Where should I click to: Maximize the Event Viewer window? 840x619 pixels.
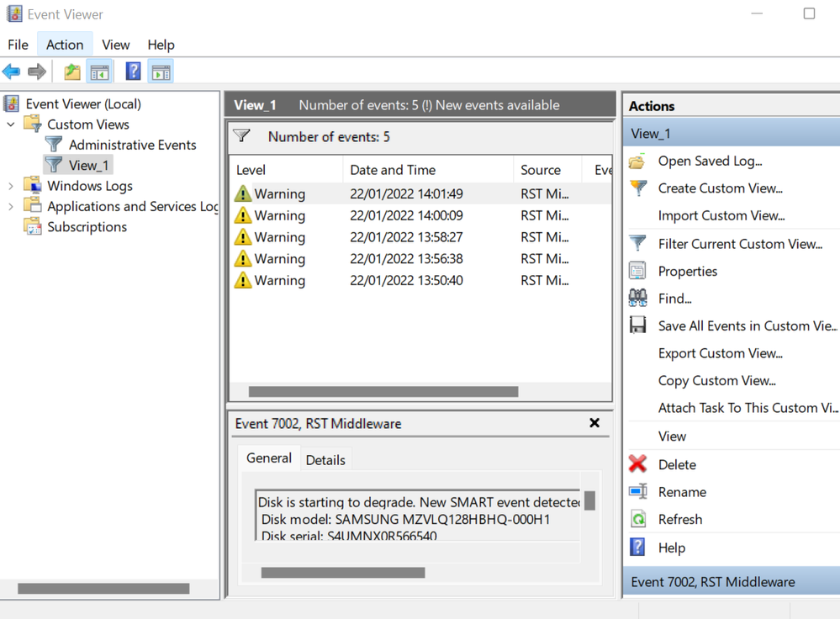tap(809, 13)
